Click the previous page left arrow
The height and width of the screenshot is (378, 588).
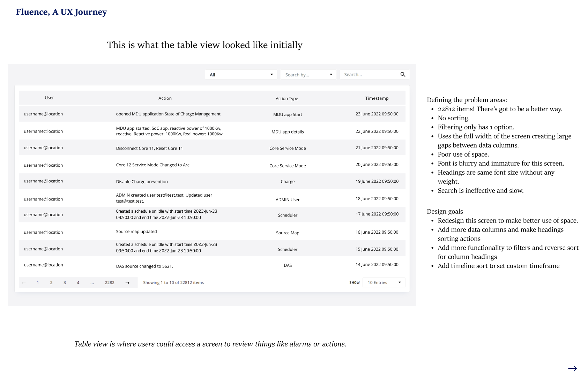coord(24,283)
